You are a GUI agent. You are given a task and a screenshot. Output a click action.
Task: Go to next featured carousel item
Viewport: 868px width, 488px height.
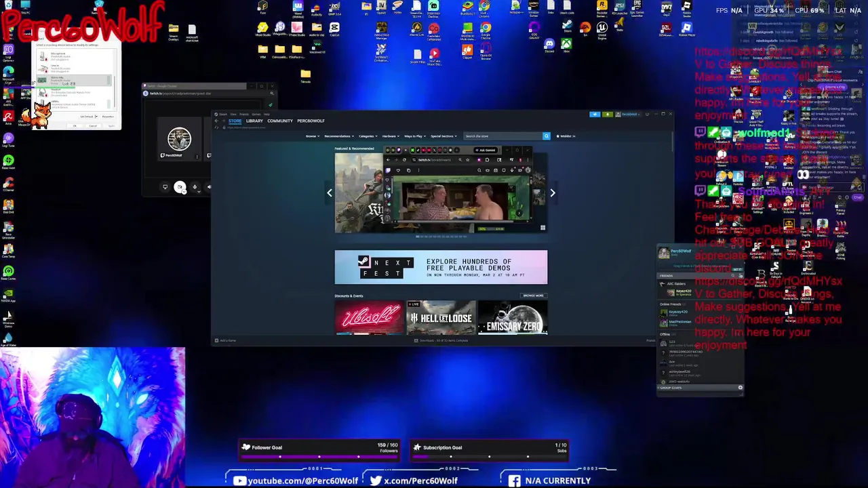tap(553, 193)
